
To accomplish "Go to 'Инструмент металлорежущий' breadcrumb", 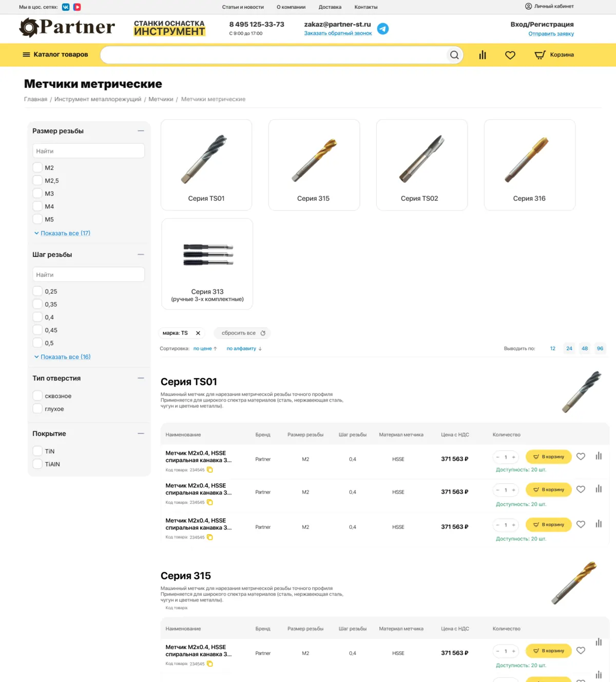I will [x=98, y=99].
